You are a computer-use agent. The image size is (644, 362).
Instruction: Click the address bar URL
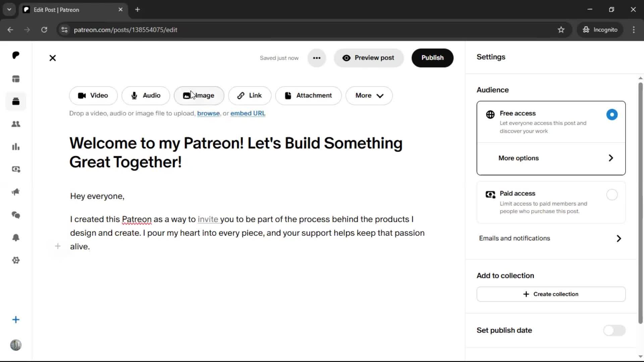click(x=125, y=30)
